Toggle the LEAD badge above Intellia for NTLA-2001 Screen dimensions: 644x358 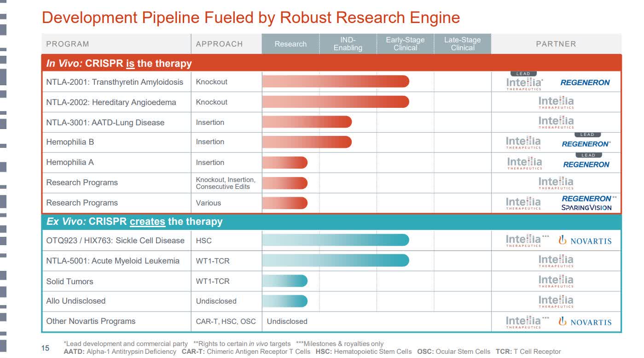(524, 73)
